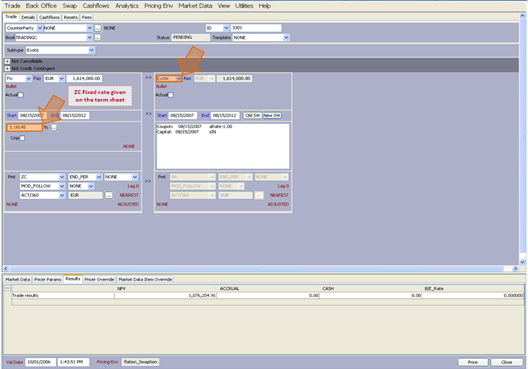The image size is (528, 369).
Task: Expand the Not Credit Contingent section
Action: pos(7,68)
